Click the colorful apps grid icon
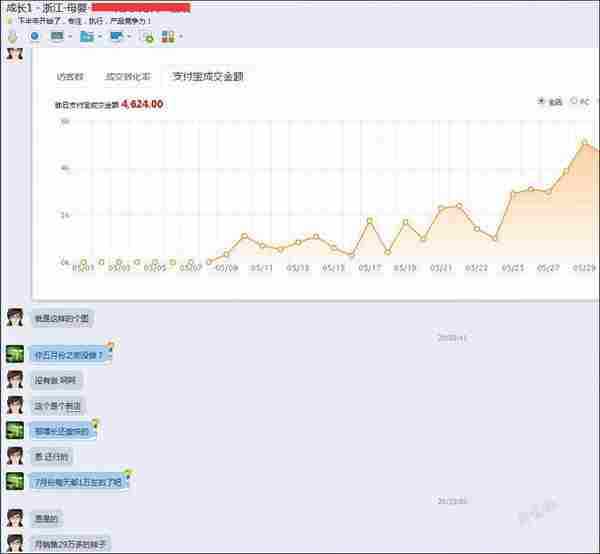 pos(167,37)
